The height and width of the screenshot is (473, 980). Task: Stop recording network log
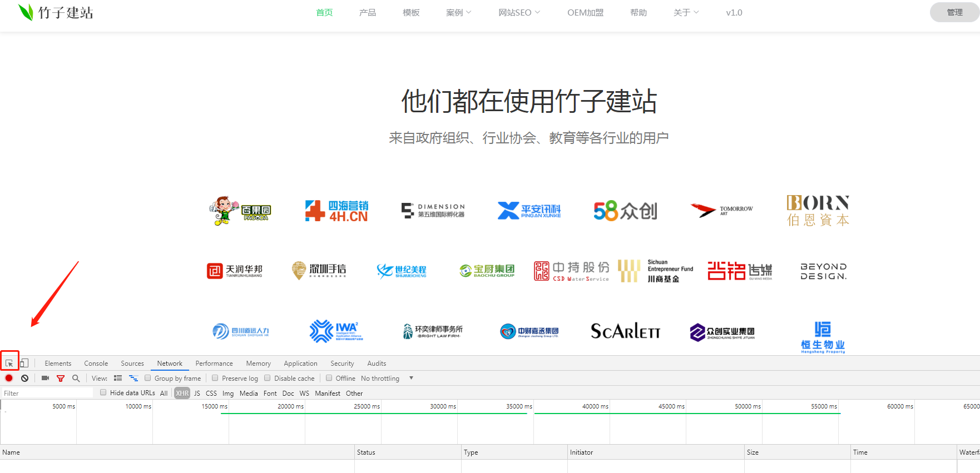click(9, 378)
